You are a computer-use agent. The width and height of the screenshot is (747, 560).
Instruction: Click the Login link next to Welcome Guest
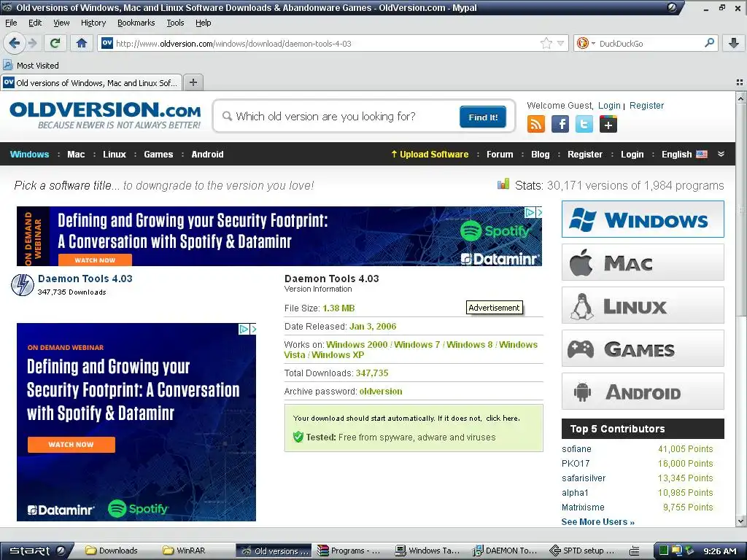(609, 105)
